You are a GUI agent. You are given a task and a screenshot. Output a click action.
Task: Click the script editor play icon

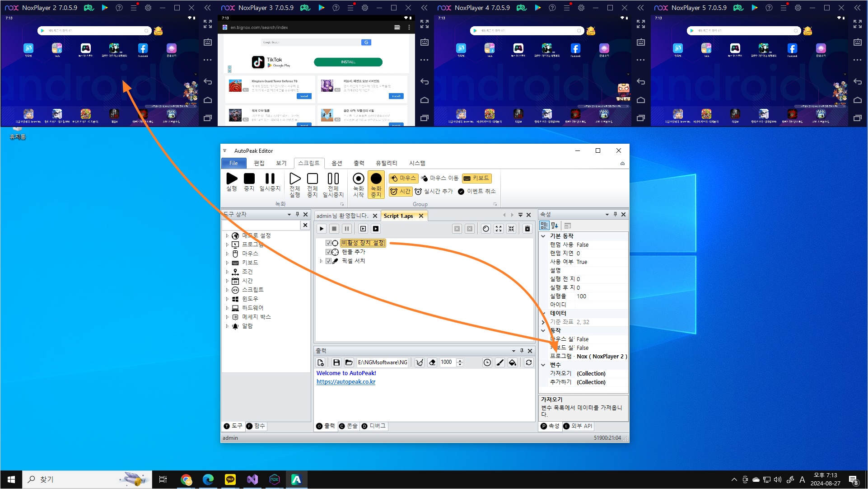tap(322, 229)
